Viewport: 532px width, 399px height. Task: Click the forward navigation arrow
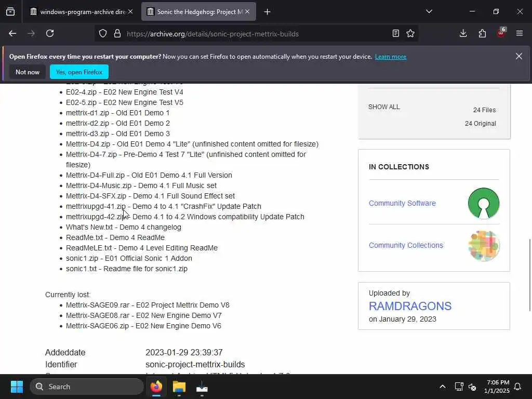click(x=31, y=34)
